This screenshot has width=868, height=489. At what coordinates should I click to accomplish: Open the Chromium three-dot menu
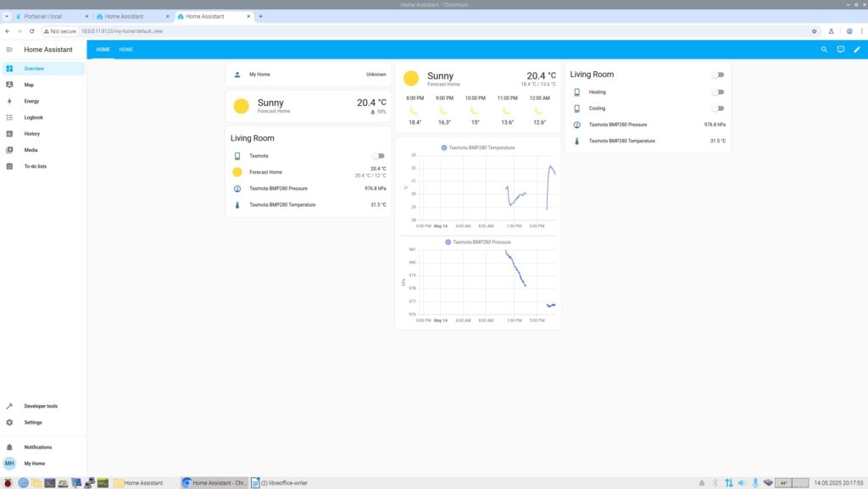pyautogui.click(x=862, y=31)
